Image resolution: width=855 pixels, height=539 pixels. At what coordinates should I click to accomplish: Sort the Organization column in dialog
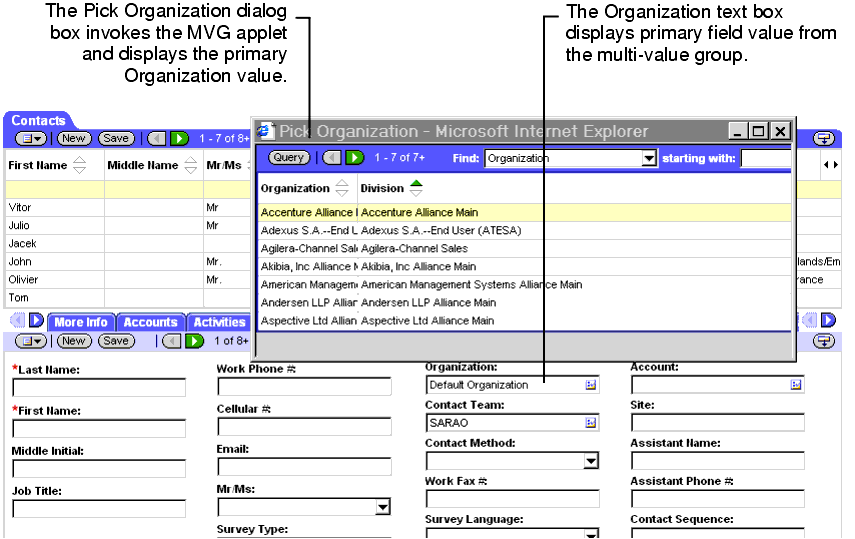pyautogui.click(x=342, y=188)
